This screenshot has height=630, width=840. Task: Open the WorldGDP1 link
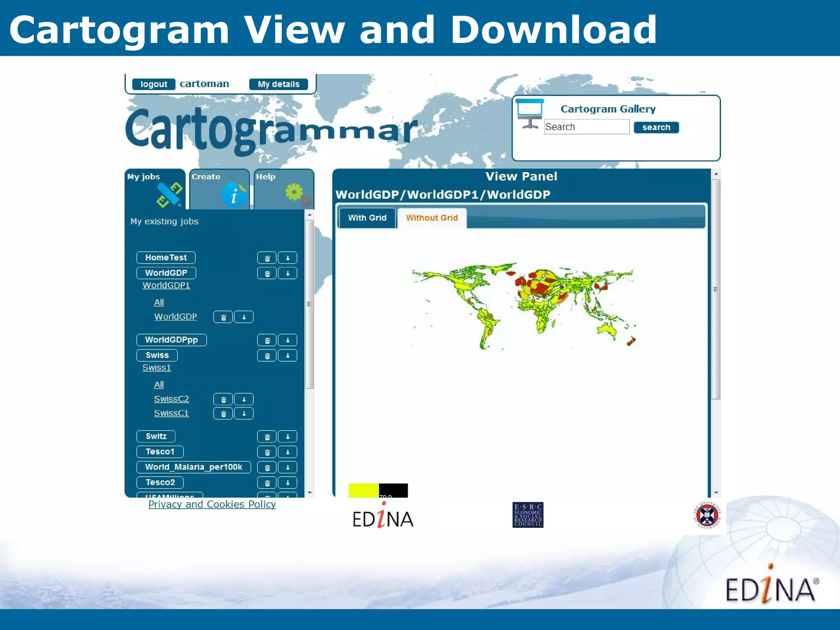coord(166,285)
